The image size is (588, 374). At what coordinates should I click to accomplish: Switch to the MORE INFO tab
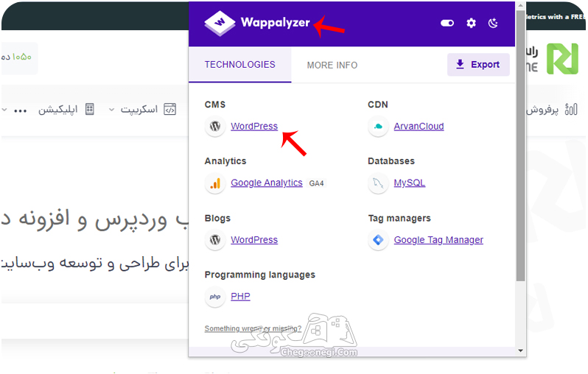pyautogui.click(x=332, y=66)
